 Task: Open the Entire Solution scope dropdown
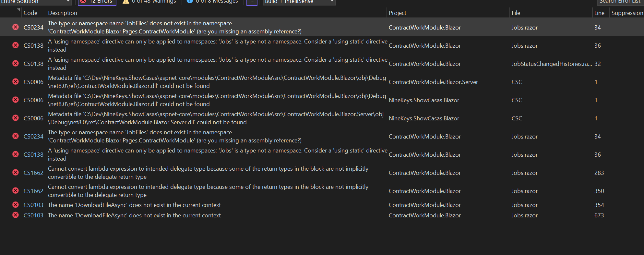[x=36, y=2]
